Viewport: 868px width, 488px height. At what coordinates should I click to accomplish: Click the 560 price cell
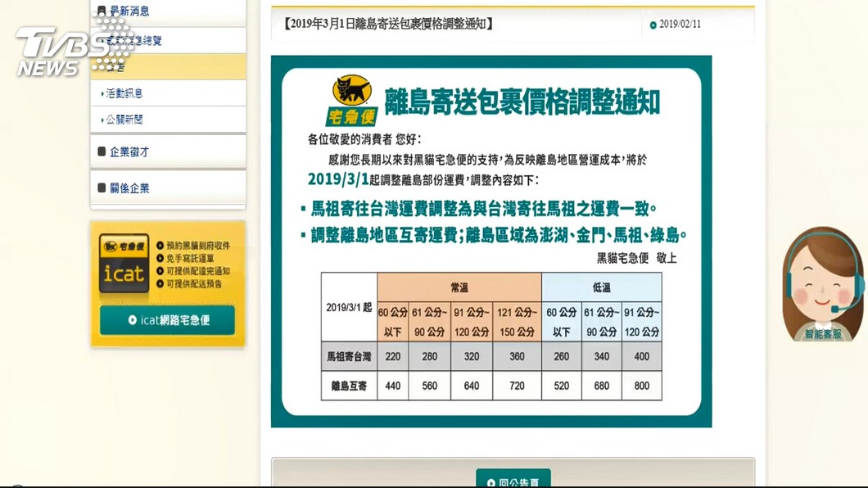[x=430, y=386]
